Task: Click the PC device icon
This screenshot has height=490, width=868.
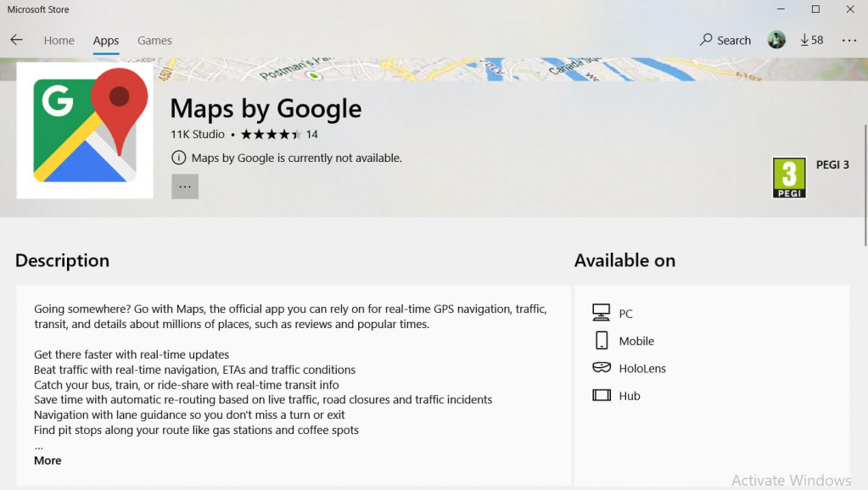Action: coord(602,313)
